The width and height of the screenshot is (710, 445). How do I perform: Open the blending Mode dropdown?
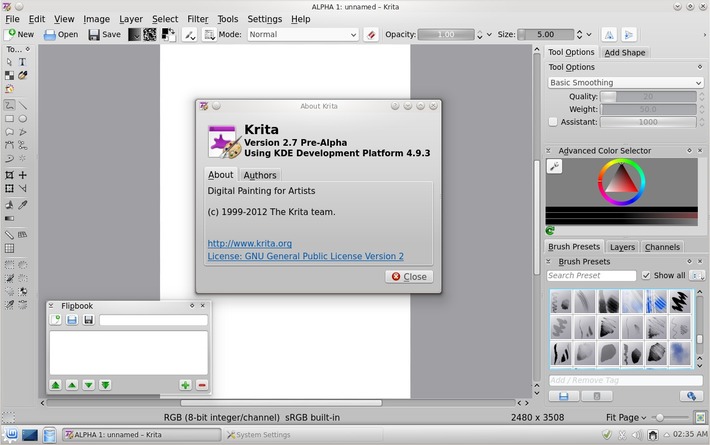point(301,34)
